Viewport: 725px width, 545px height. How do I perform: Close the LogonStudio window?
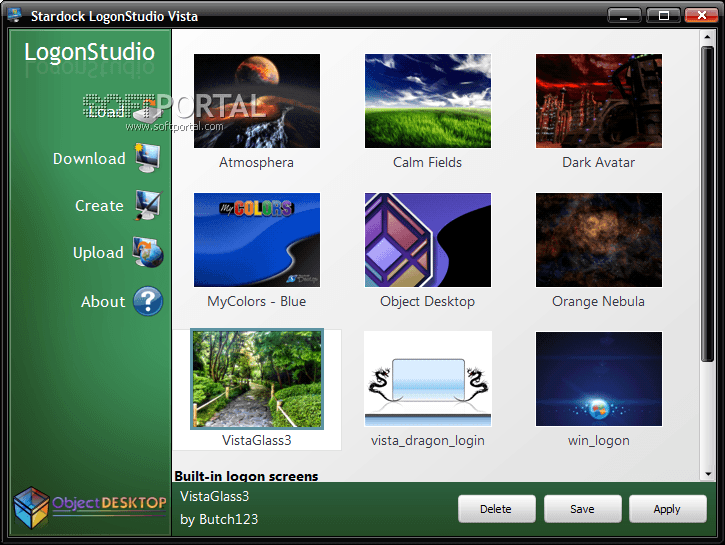click(x=701, y=16)
